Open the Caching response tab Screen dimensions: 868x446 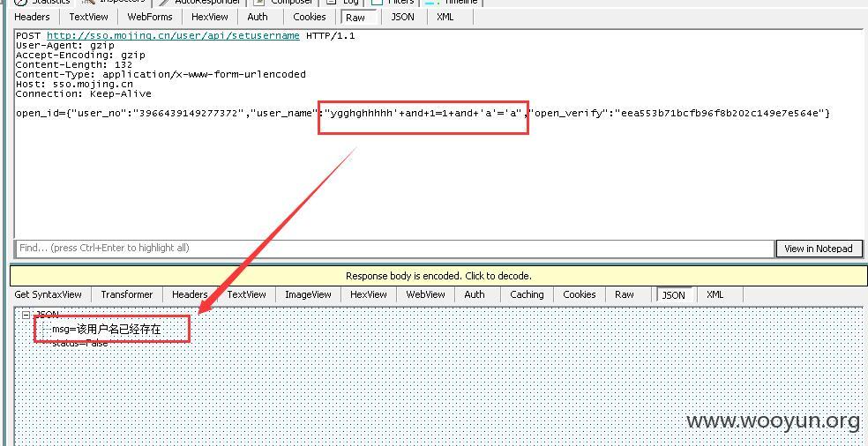[527, 294]
